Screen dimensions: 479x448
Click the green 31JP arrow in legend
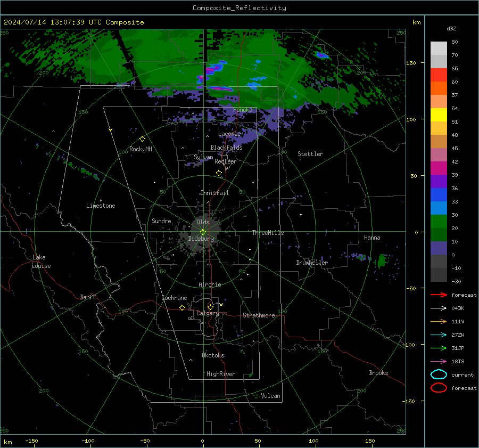click(x=439, y=348)
